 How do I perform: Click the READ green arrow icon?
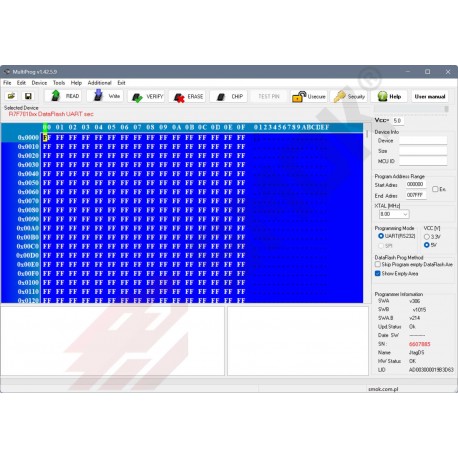[x=56, y=96]
